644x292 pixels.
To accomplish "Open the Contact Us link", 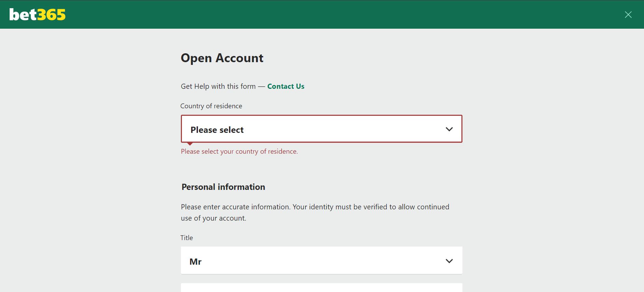I will click(286, 86).
